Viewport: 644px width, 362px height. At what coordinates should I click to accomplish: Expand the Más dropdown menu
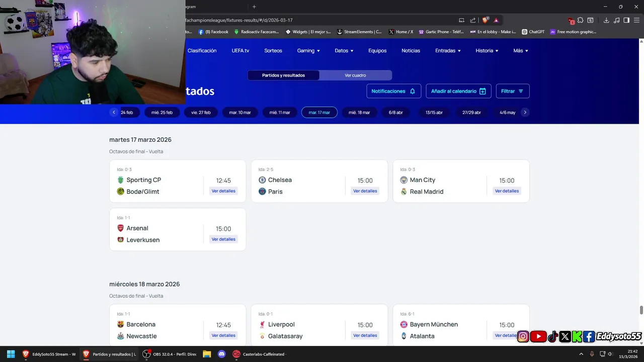(x=521, y=51)
